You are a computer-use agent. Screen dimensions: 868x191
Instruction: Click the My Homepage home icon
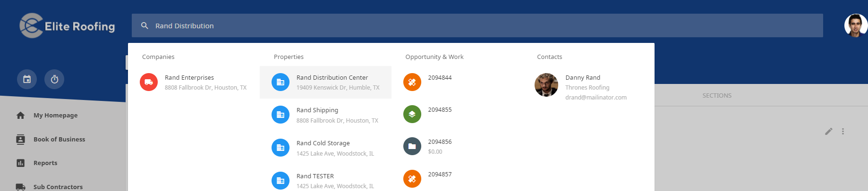[x=20, y=115]
